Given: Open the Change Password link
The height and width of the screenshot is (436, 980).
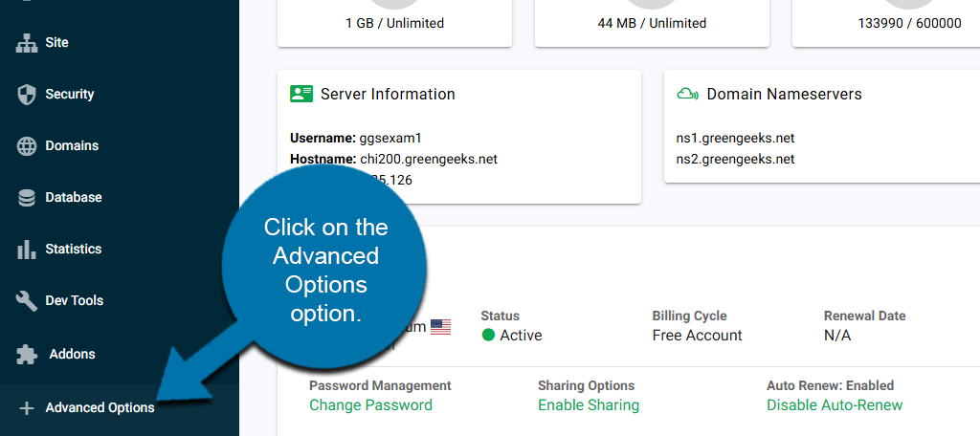Looking at the screenshot, I should click(370, 405).
